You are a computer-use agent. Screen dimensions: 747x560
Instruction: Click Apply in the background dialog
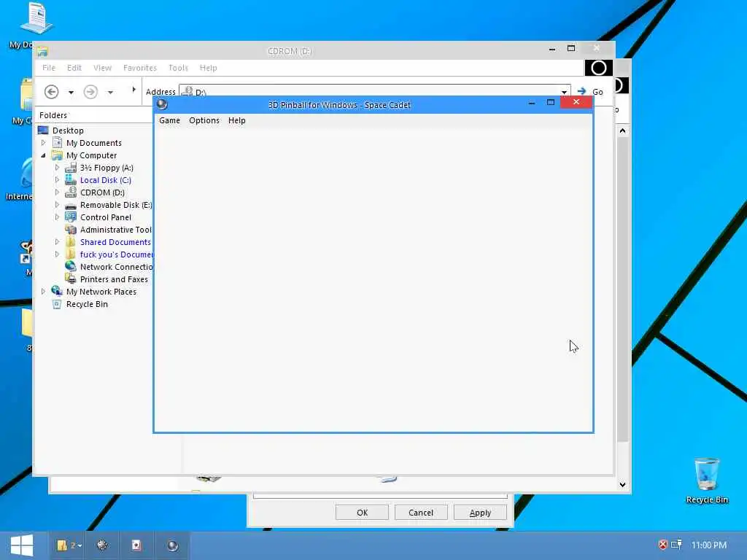pos(480,513)
